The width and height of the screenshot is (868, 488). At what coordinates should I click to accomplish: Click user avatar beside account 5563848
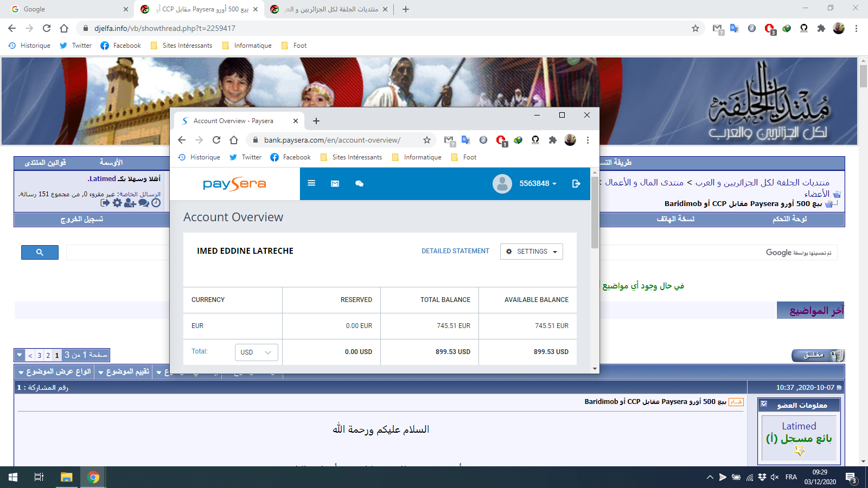502,184
